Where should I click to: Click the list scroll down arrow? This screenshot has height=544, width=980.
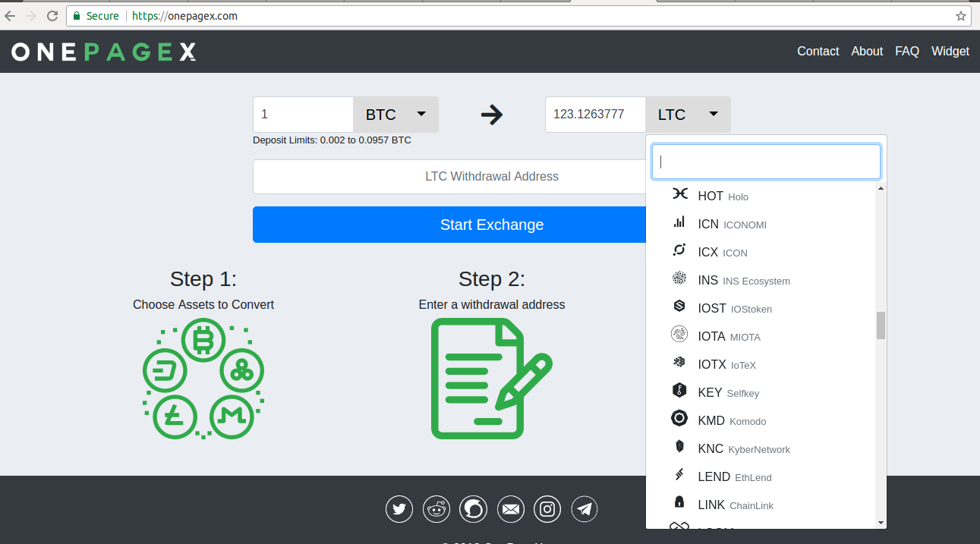pyautogui.click(x=881, y=523)
